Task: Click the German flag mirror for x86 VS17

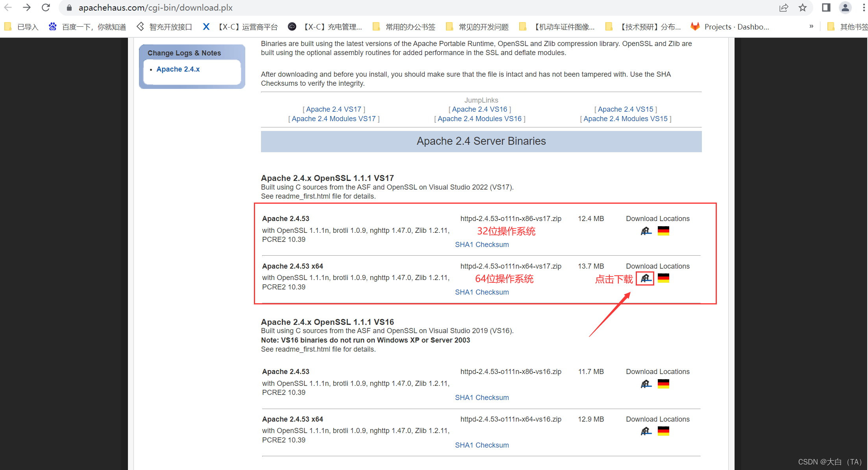Action: pyautogui.click(x=663, y=231)
